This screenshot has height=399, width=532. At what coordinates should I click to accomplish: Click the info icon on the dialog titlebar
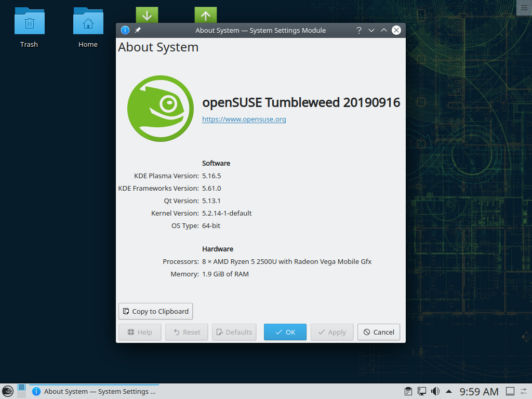pyautogui.click(x=125, y=30)
